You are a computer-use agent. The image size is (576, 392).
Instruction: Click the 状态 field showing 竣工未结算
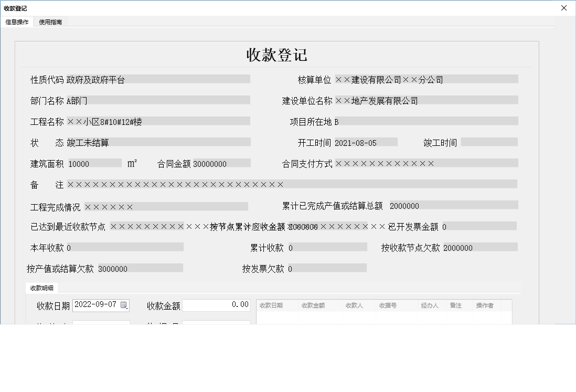(157, 142)
